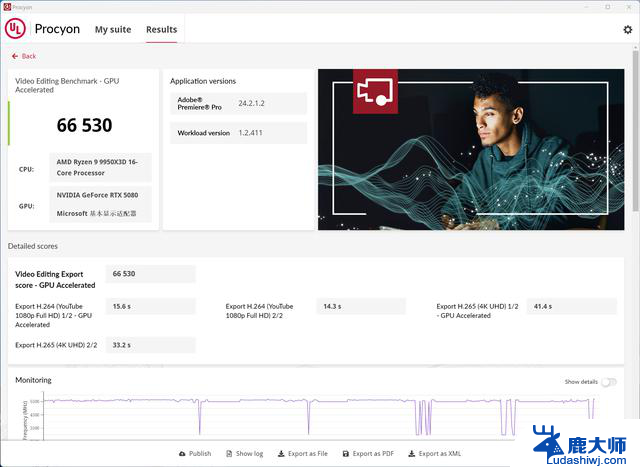Click the benchmark hero image
The height and width of the screenshot is (467, 640).
(x=471, y=149)
